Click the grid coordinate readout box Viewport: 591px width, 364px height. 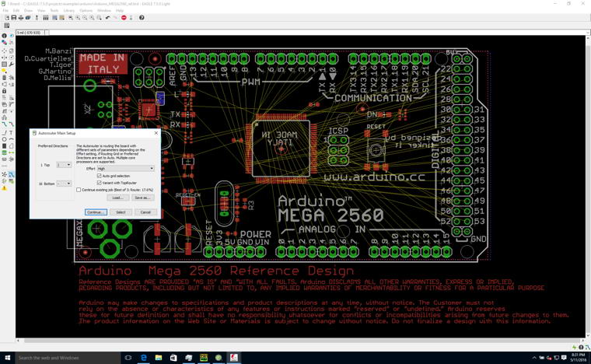point(30,33)
